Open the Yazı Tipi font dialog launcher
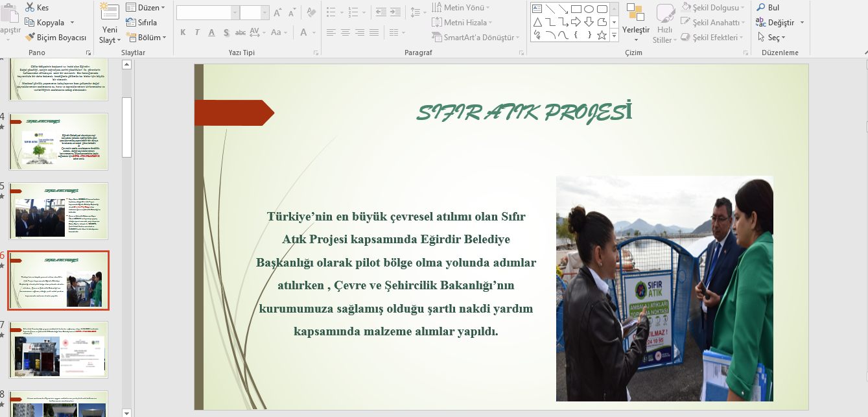This screenshot has width=868, height=417. (316, 53)
